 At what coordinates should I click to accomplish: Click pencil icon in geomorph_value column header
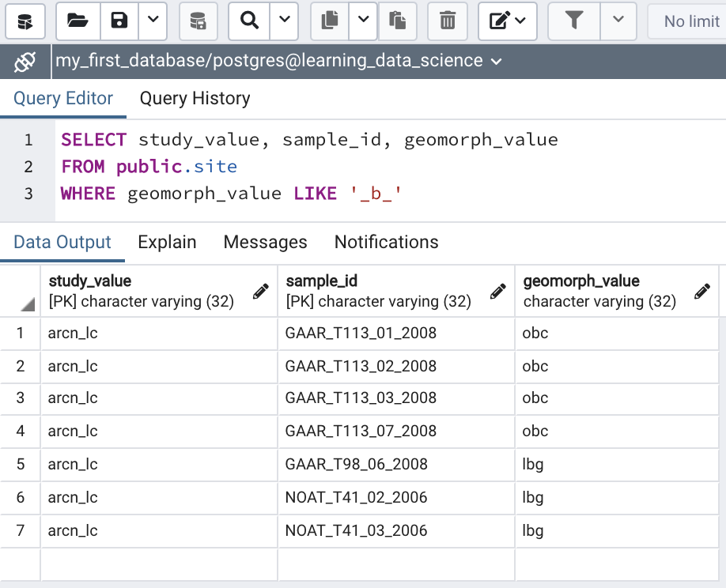[701, 292]
